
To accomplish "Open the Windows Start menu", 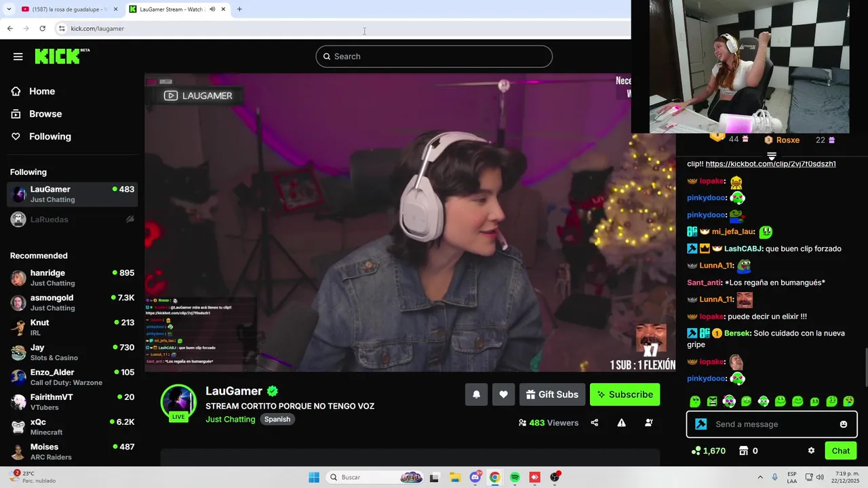I will [314, 477].
